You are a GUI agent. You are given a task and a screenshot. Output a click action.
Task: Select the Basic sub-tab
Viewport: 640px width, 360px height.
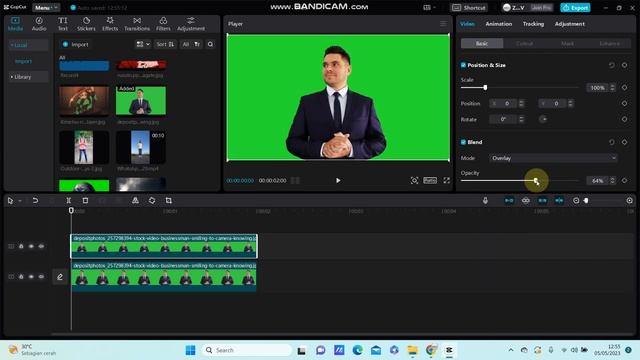click(482, 43)
